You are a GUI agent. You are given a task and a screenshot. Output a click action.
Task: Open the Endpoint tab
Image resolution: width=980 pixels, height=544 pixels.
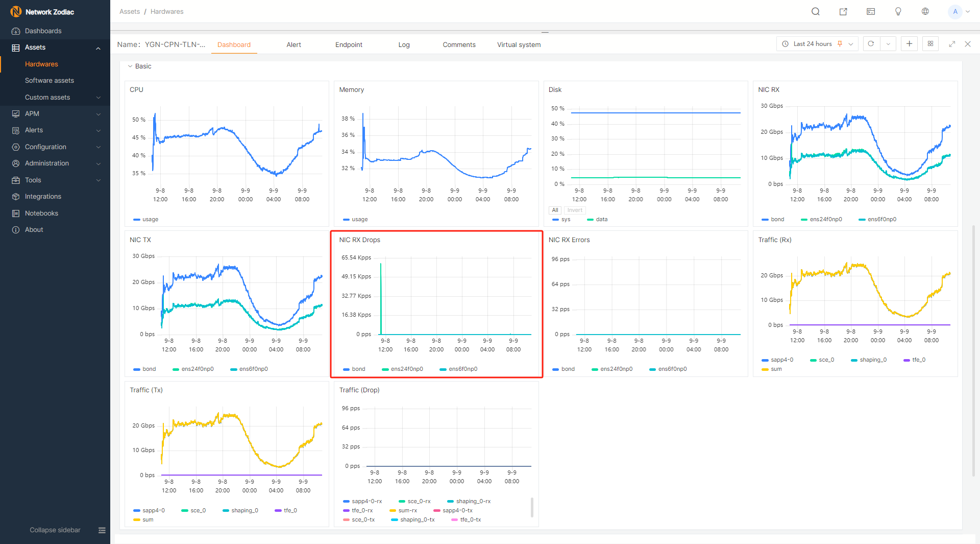coord(349,45)
